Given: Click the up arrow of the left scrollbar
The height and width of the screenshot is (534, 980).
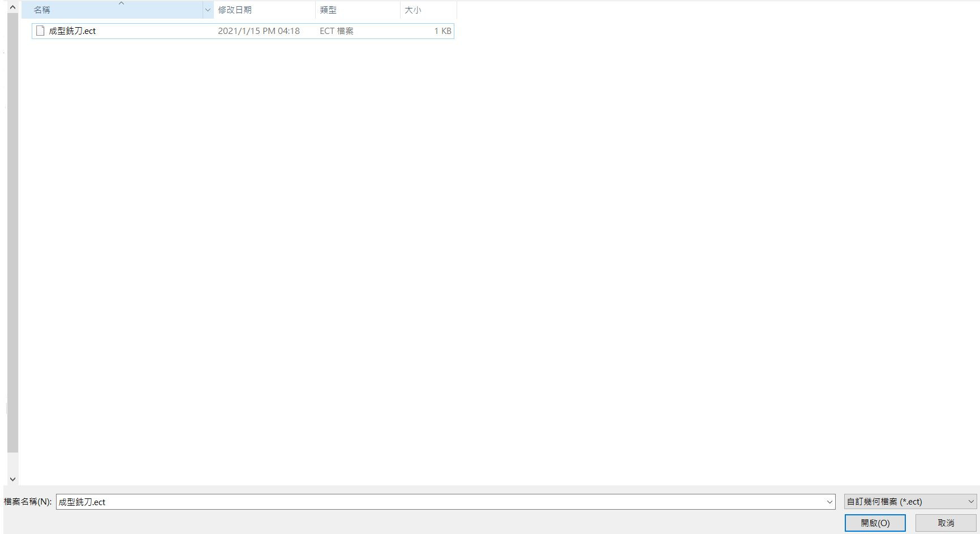Looking at the screenshot, I should (12, 8).
